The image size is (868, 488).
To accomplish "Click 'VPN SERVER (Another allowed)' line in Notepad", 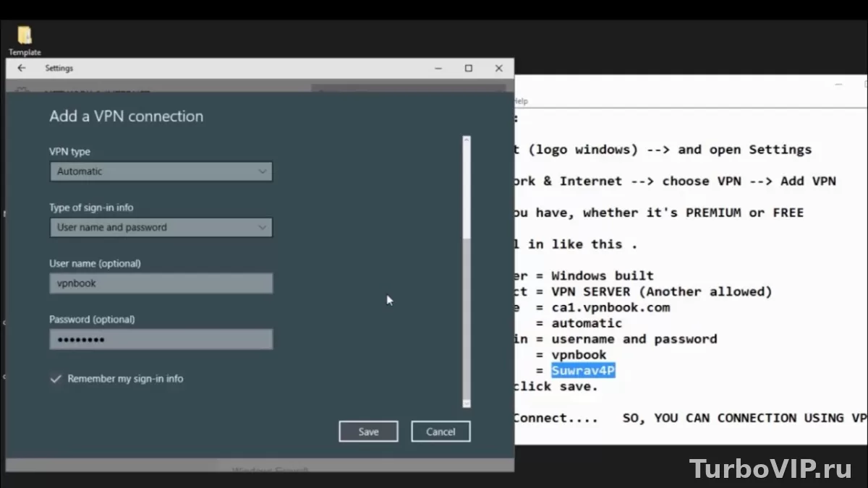I will pos(662,291).
